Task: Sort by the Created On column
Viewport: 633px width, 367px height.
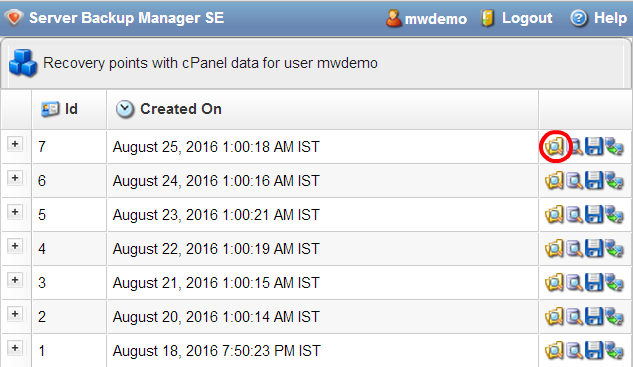Action: tap(180, 109)
